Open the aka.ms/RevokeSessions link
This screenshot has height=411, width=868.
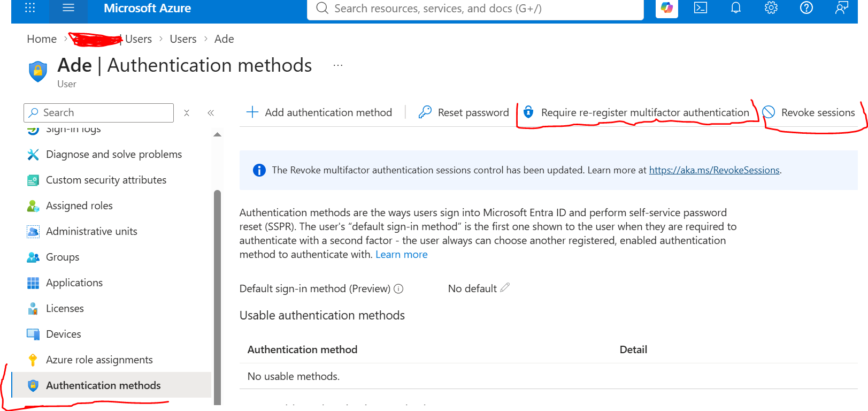pos(714,170)
